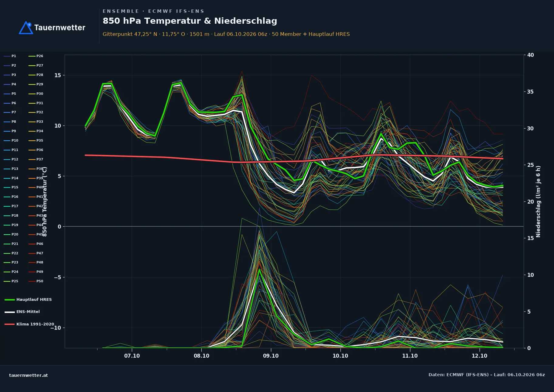
Task: Click the 'ENSEMBLE · ECMWF IFS-ENS' header text
Action: pyautogui.click(x=153, y=11)
